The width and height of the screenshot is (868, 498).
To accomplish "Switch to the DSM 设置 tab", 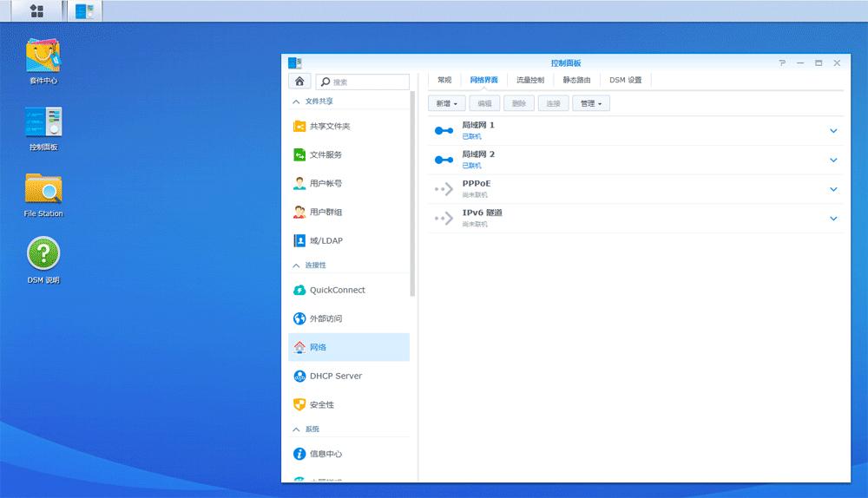I will tap(625, 80).
